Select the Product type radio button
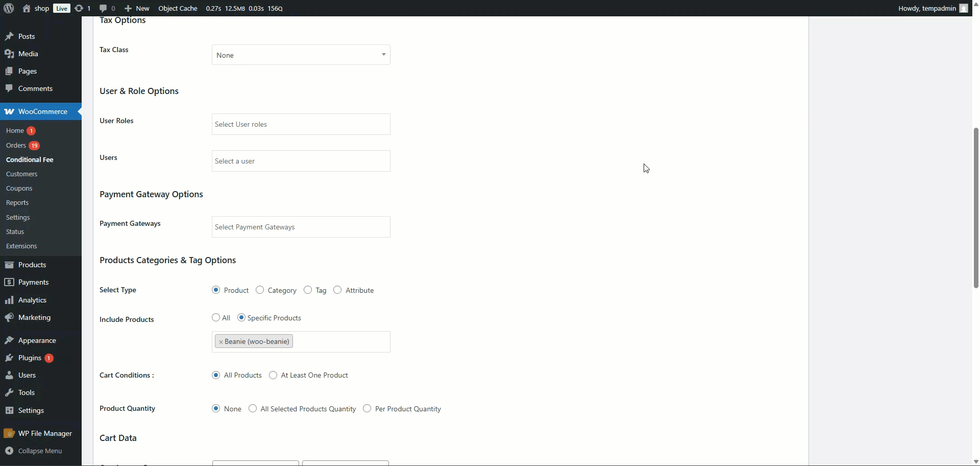The width and height of the screenshot is (980, 466). (216, 290)
